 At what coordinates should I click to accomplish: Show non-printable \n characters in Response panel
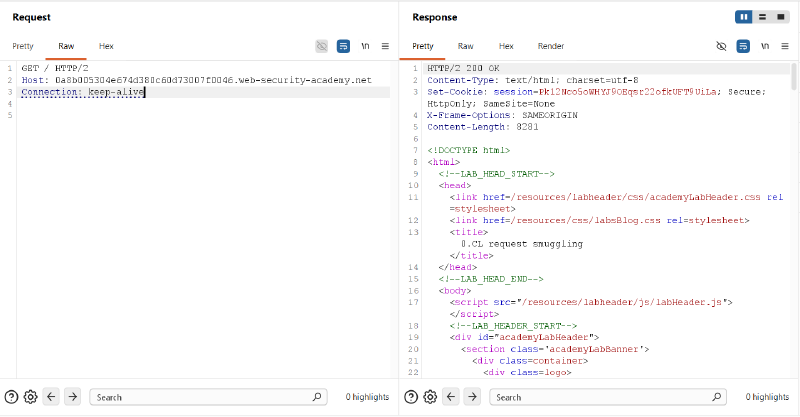[765, 46]
